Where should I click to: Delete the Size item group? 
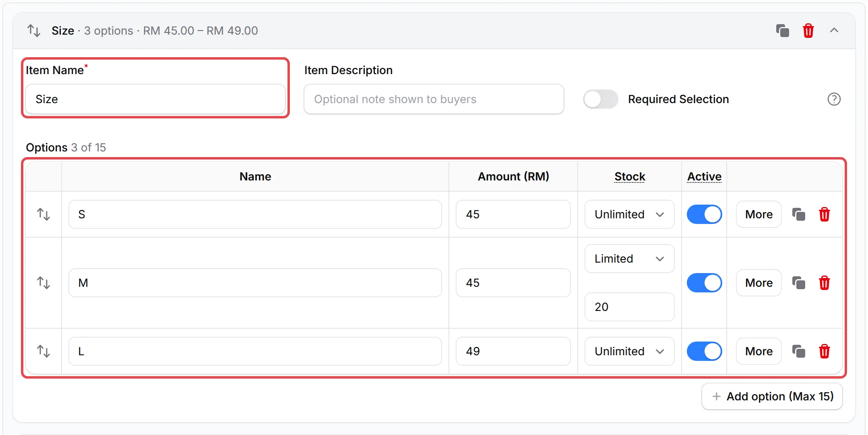point(808,31)
